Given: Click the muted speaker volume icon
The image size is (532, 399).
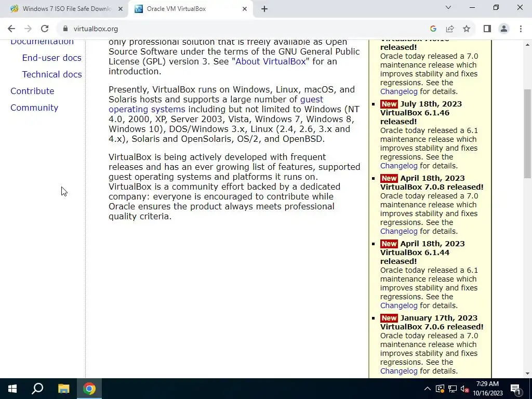Looking at the screenshot, I should (464, 389).
